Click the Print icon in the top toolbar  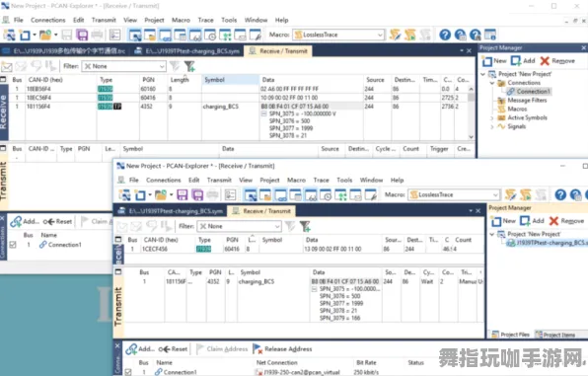(x=97, y=35)
